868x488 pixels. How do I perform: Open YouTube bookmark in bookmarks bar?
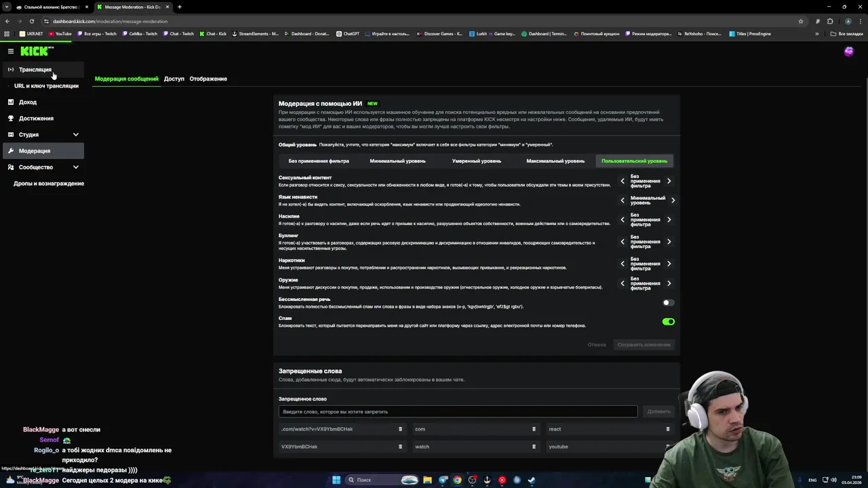60,34
